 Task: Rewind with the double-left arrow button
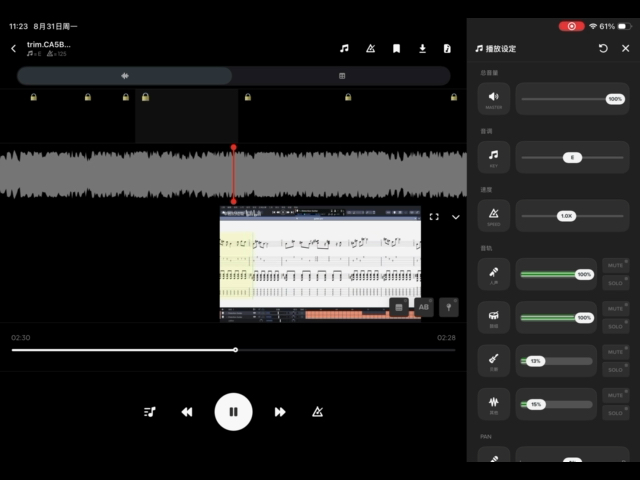187,412
